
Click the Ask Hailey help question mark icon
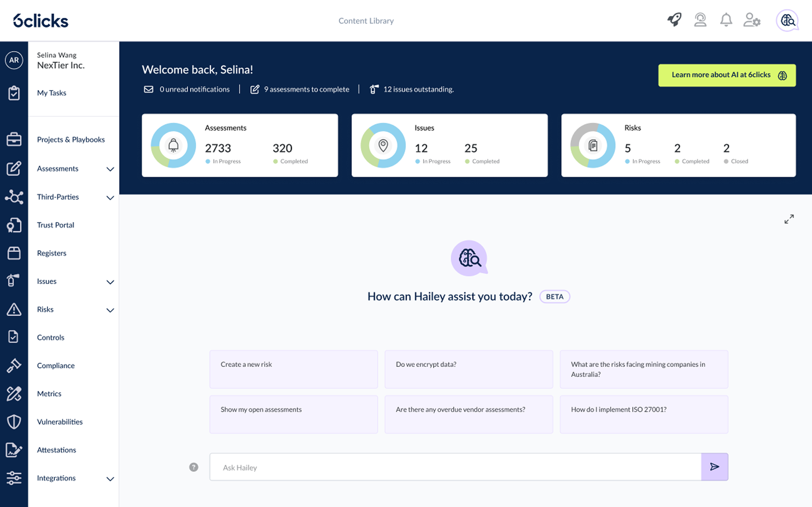pyautogui.click(x=194, y=467)
